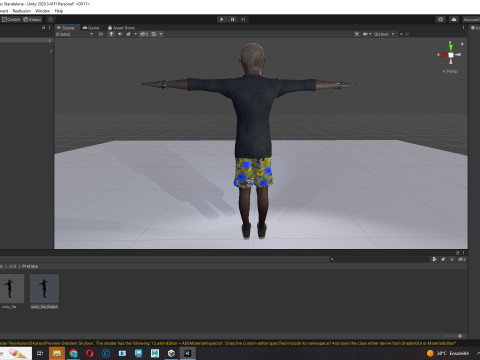Save search star icon in Project panel
The width and height of the screenshot is (480, 360).
tap(452, 259)
